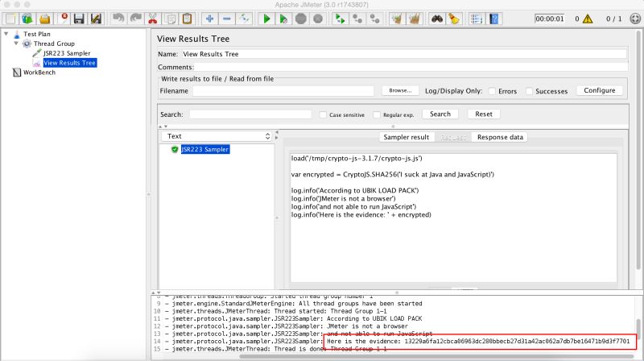This screenshot has width=644, height=361.
Task: Open Help with the question mark icon
Action: (493, 19)
